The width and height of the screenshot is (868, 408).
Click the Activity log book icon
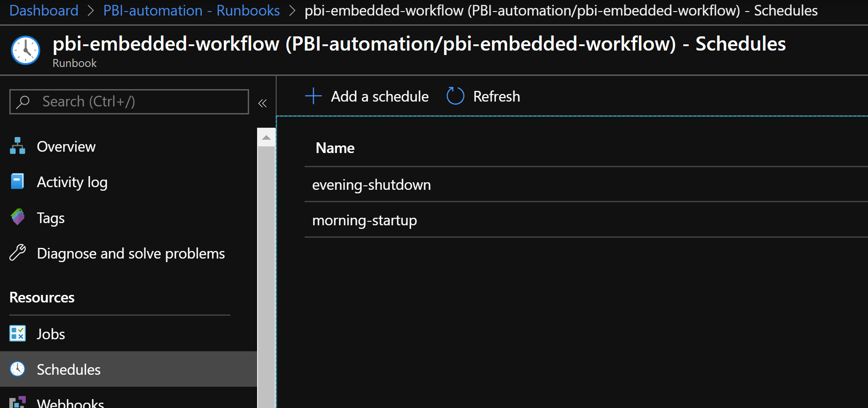(17, 181)
